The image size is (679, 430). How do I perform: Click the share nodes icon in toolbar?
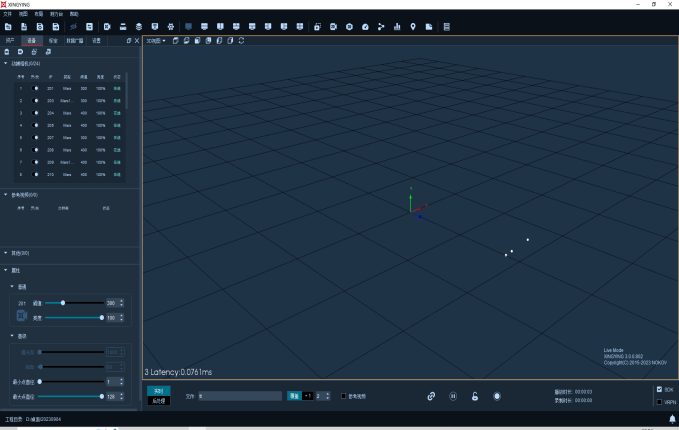(x=381, y=27)
